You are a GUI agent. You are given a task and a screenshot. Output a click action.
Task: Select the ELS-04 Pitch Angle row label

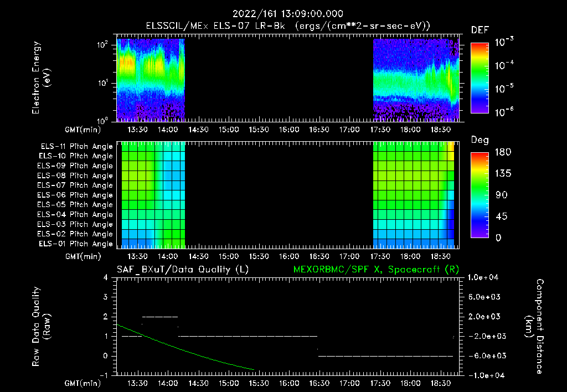click(x=75, y=215)
